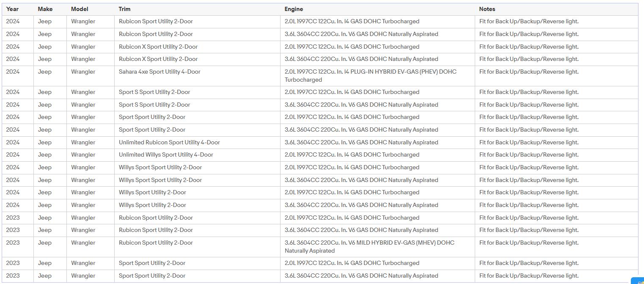Click the Make column header
Viewport: 644px width, 284px height.
pyautogui.click(x=45, y=9)
